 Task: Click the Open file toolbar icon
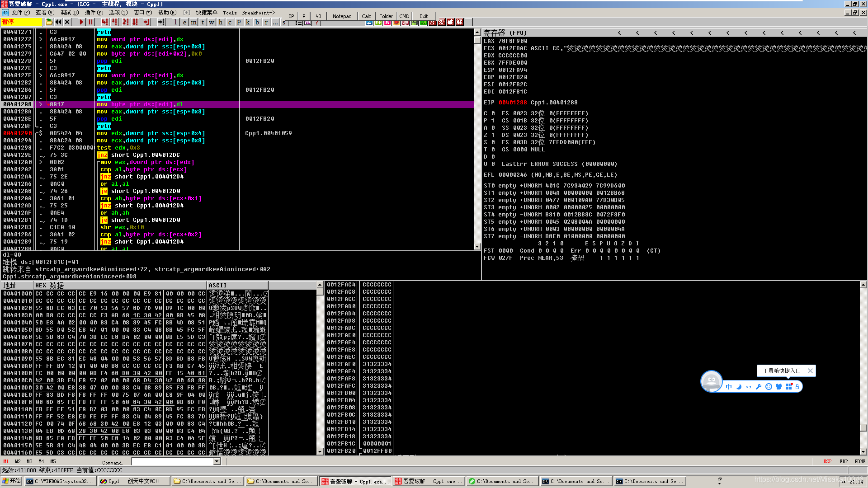pyautogui.click(x=49, y=22)
